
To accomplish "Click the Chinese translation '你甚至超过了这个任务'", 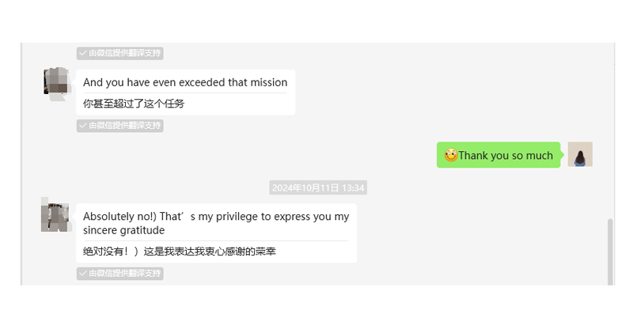I will pos(134,104).
